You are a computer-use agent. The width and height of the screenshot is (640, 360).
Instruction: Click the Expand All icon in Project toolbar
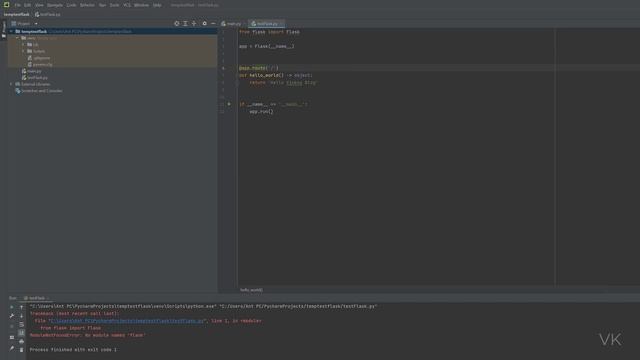point(185,24)
